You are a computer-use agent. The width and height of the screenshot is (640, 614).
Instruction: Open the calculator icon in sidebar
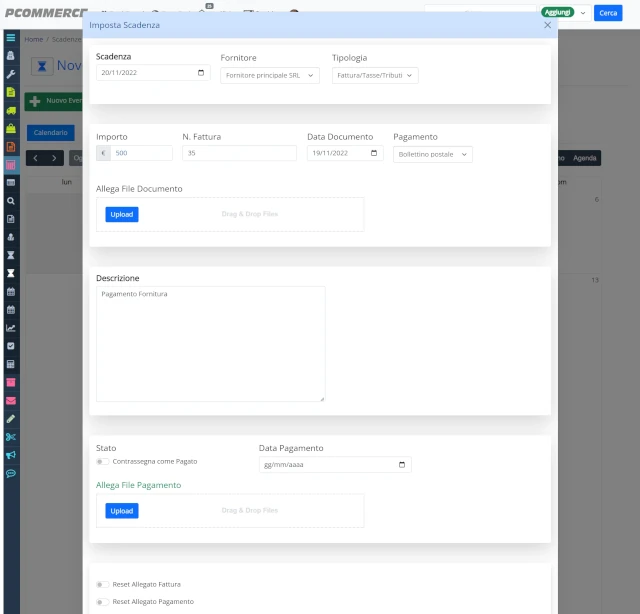click(11, 364)
